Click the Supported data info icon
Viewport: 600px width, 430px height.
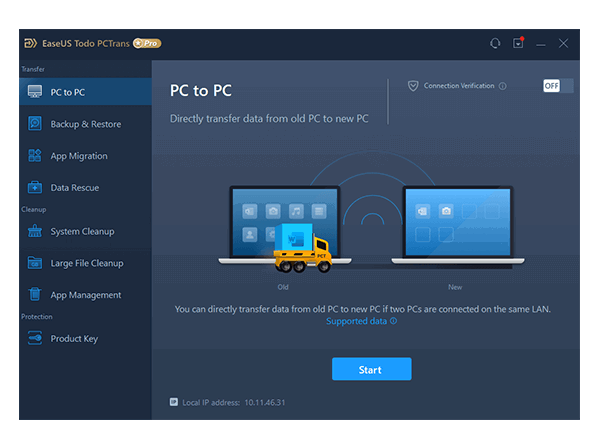click(x=393, y=321)
